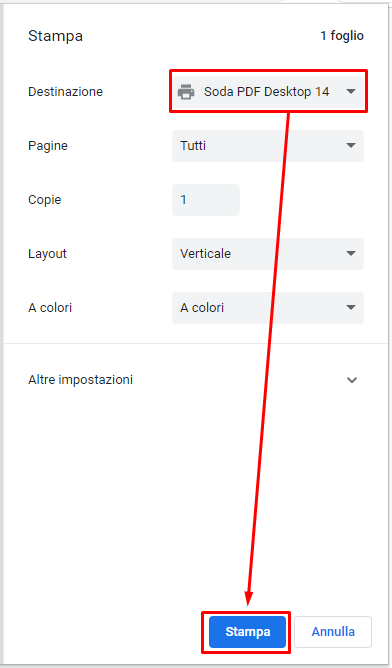Click the blue Stampa button
This screenshot has width=392, height=668.
coord(248,632)
